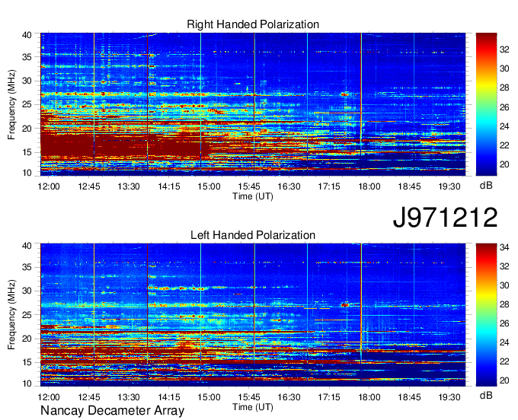Screen dimensions: 518x420
Task: Click the 15:45 time tick under Right Handed plot
Action: 249,186
